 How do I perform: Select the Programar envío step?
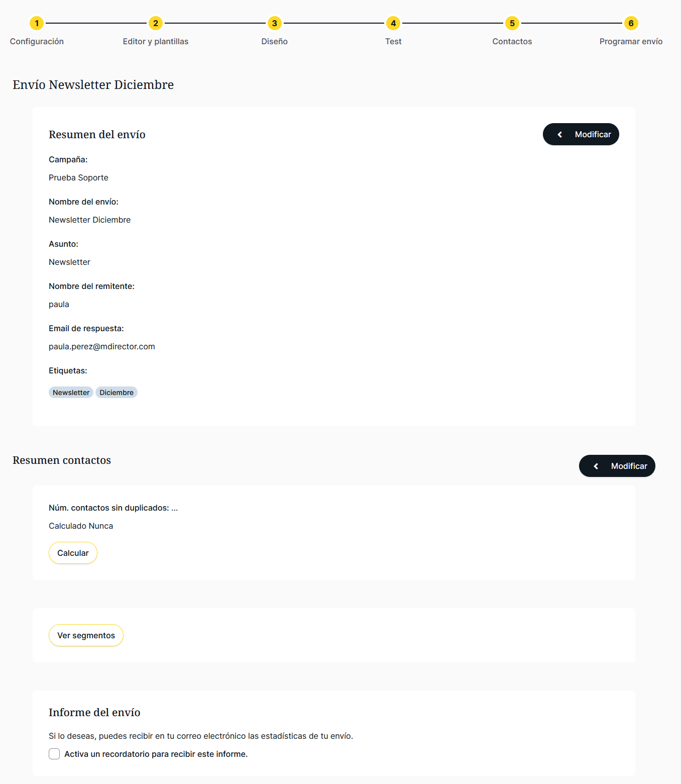[x=631, y=42]
